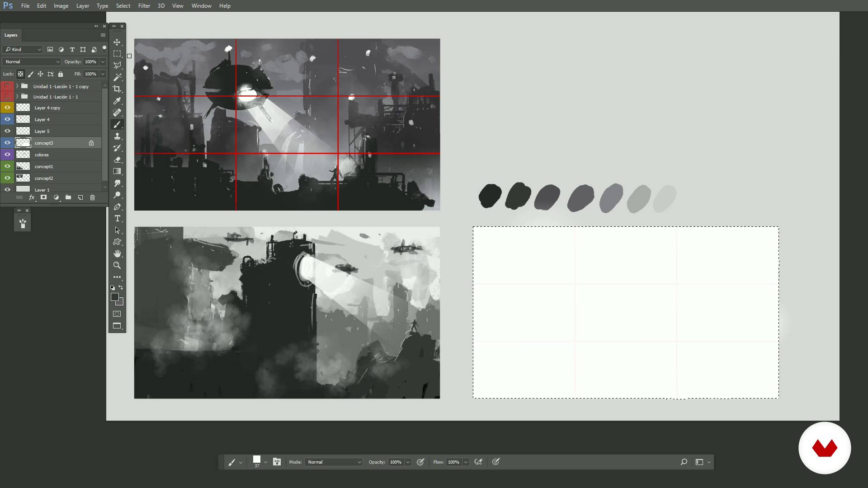Select the Hand tool

(117, 253)
